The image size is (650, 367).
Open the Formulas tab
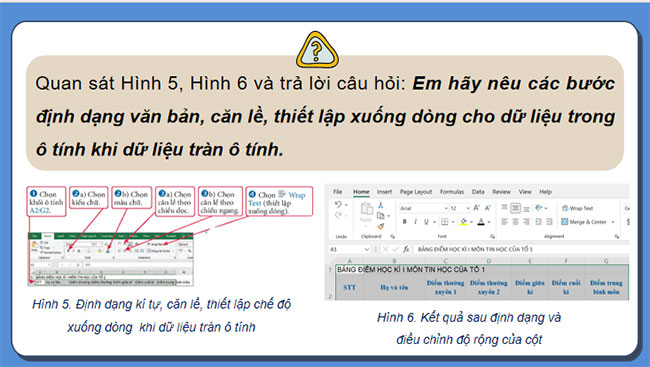(452, 192)
